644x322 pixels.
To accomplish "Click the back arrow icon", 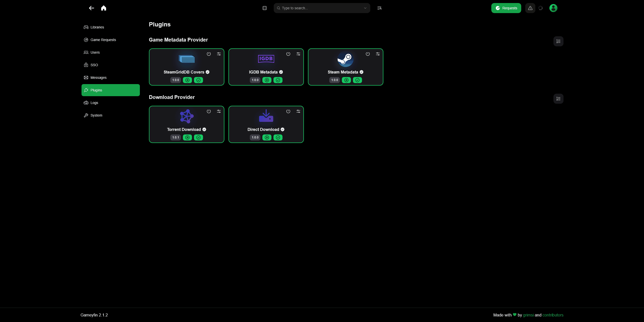I will (x=91, y=8).
